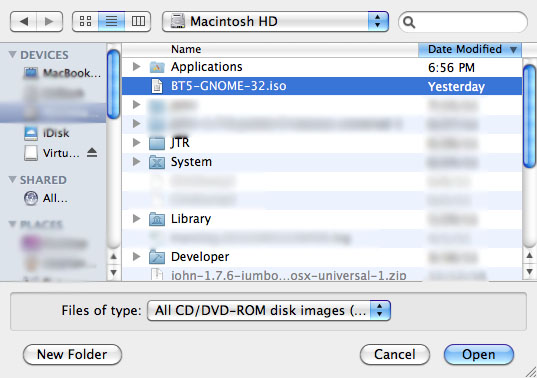537x378 pixels.
Task: Collapse the SHARED sidebar section
Action: point(12,179)
